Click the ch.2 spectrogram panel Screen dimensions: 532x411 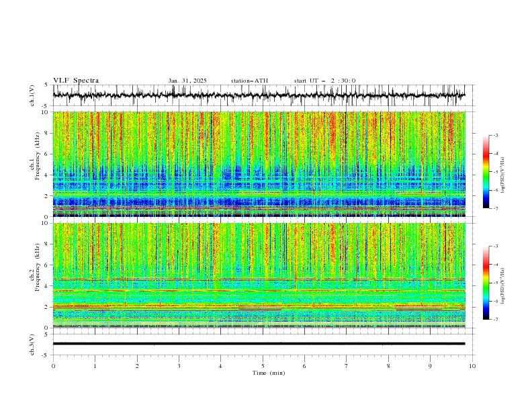(x=259, y=275)
